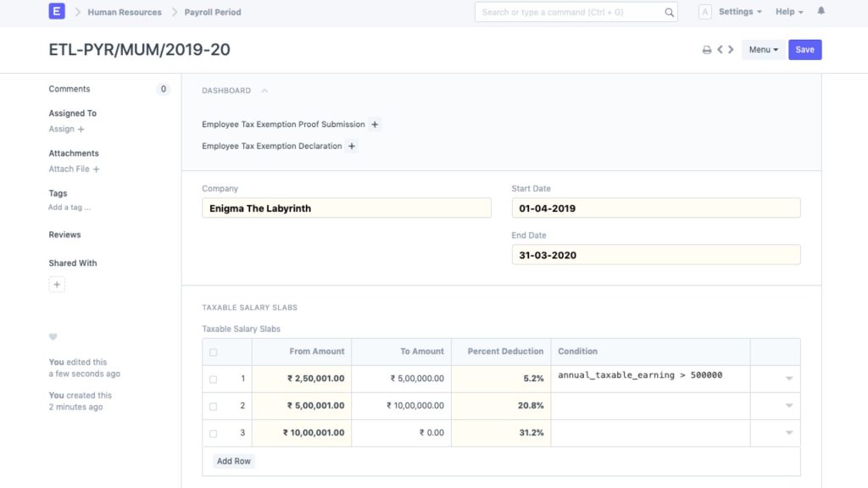Edit the Company field
868x488 pixels.
coord(347,208)
